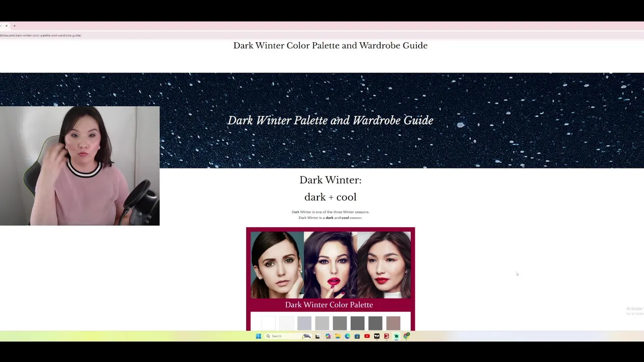Switch to Google Chrome in the taskbar
644x362 pixels.
click(406, 336)
